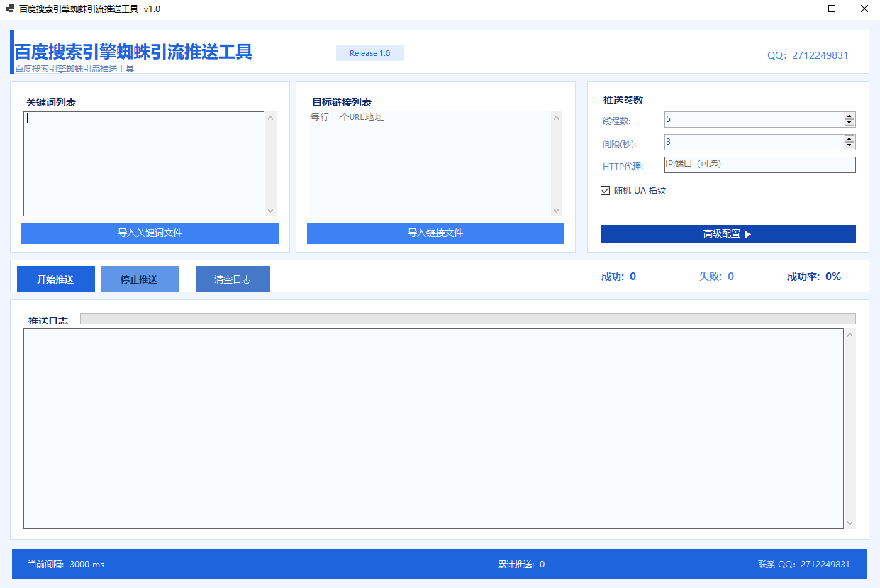This screenshot has height=588, width=880.
Task: Decrease the 间隔(秒) value with its down arrow
Action: click(850, 145)
